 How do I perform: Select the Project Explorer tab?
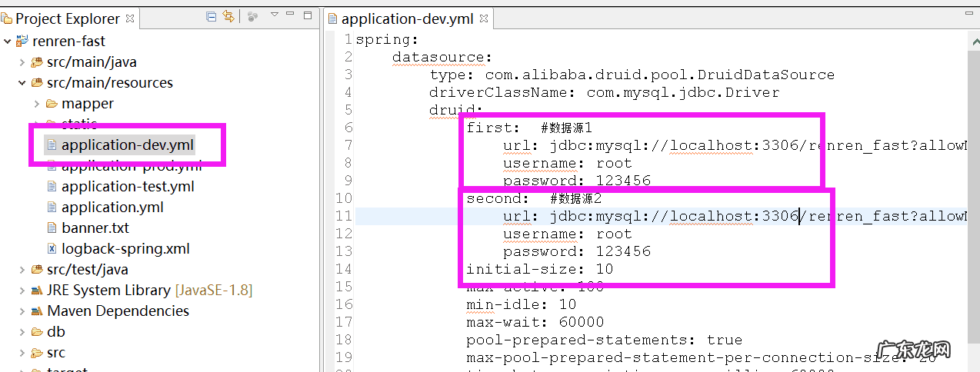68,18
